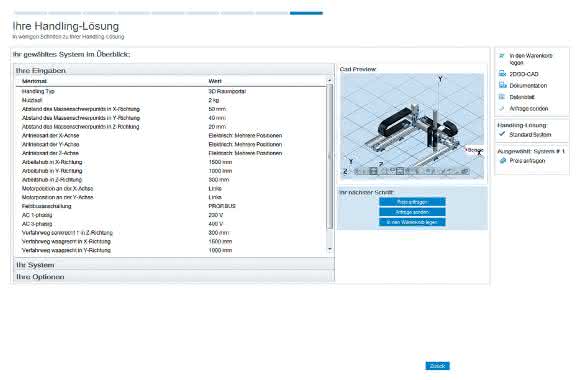Screen dimensions: 580x380
Task: Click Motorposition an der Y-Achse label
Action: 57,197
